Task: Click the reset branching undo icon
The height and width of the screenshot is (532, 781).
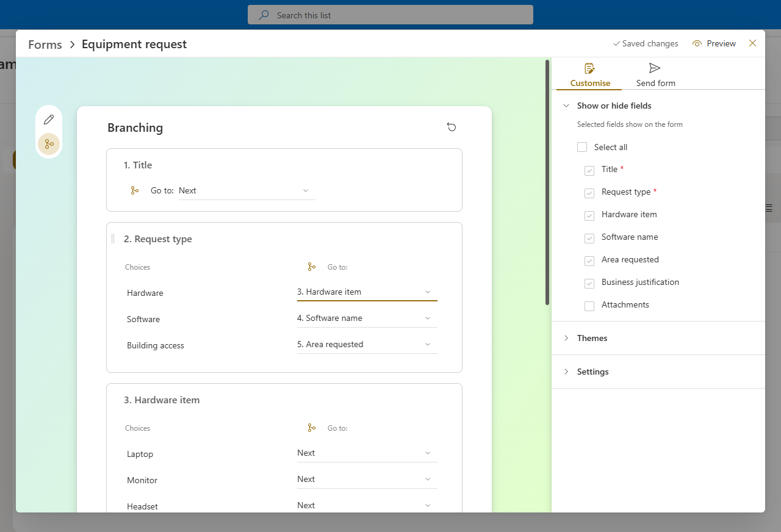Action: [452, 127]
